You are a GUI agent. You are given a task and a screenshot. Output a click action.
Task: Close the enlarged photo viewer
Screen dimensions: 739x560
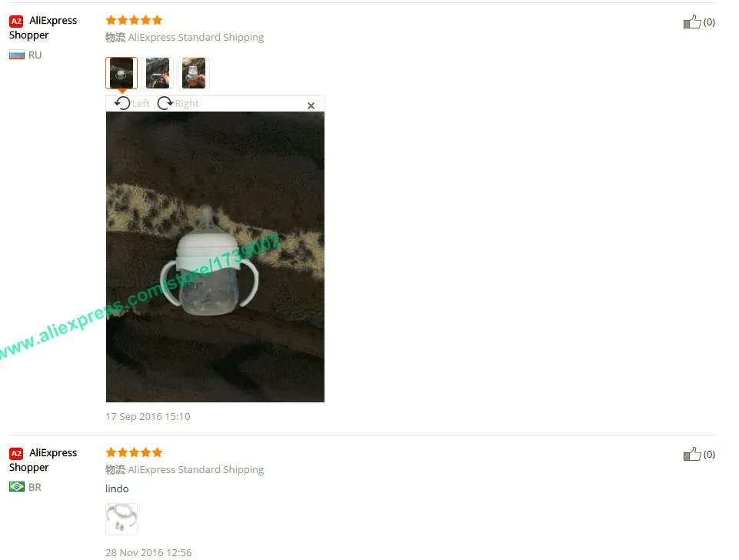[311, 105]
